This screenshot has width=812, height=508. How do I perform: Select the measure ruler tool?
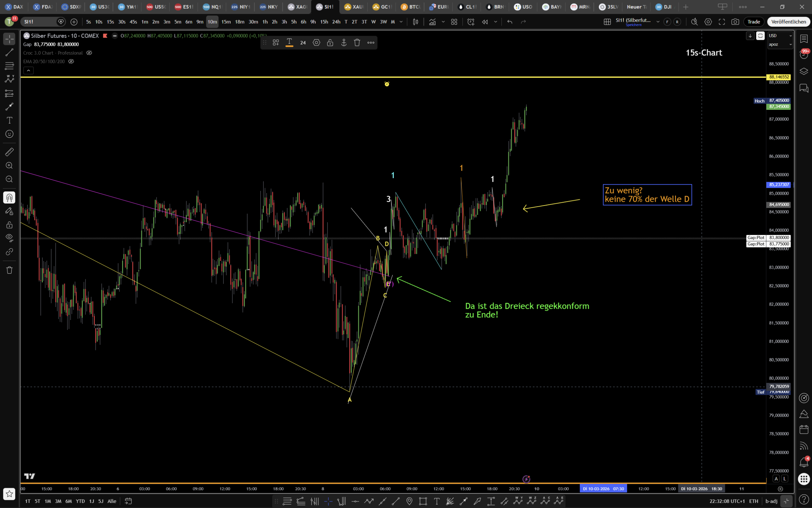[x=9, y=152]
